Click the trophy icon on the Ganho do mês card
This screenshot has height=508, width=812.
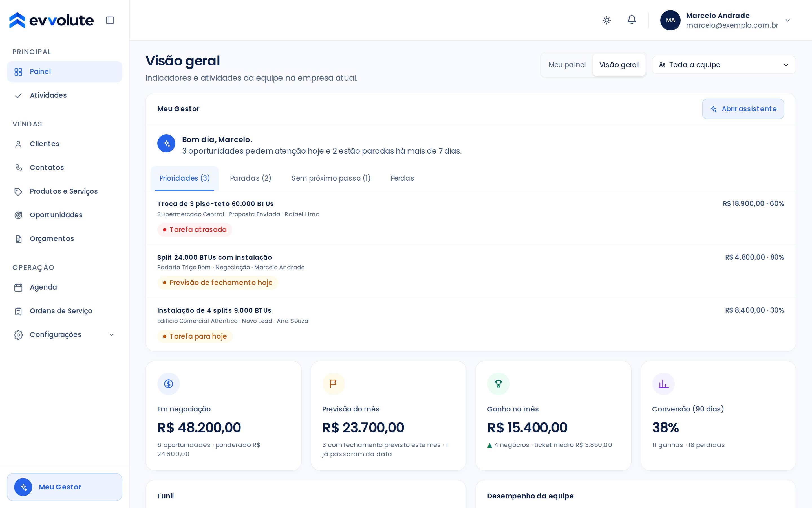pos(498,384)
